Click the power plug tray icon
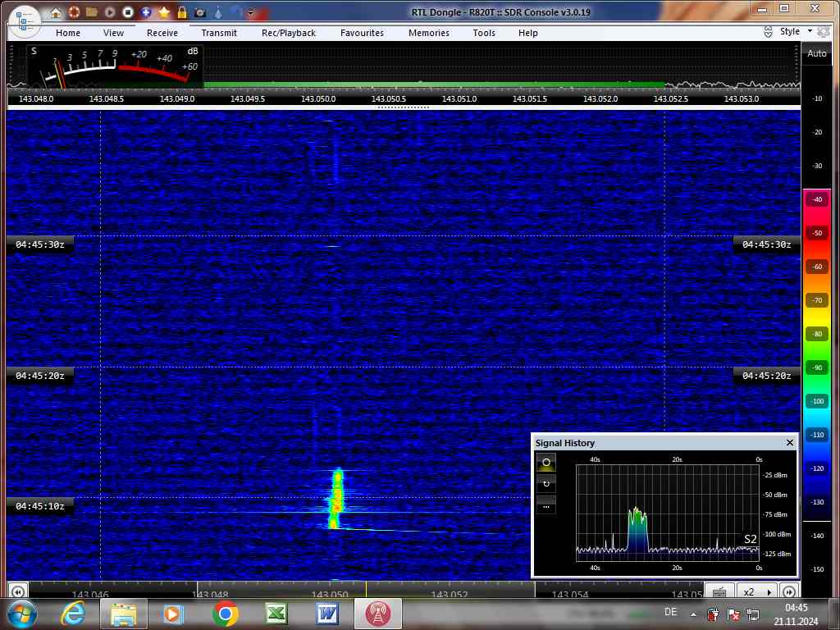 point(713,614)
